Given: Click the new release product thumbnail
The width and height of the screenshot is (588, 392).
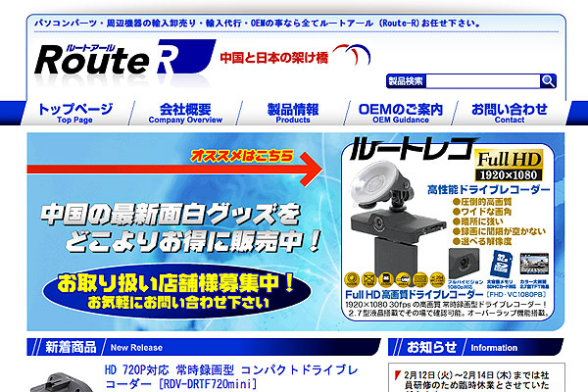Looking at the screenshot, I should pos(62,382).
